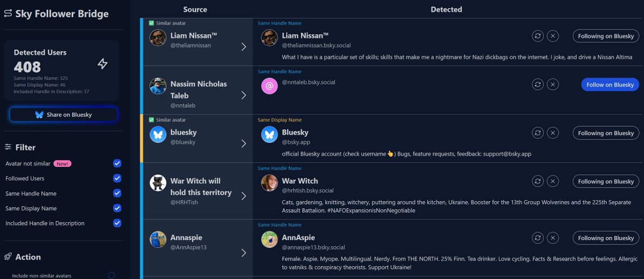Click Following on Bluesky for AnnAspie

pos(606,238)
